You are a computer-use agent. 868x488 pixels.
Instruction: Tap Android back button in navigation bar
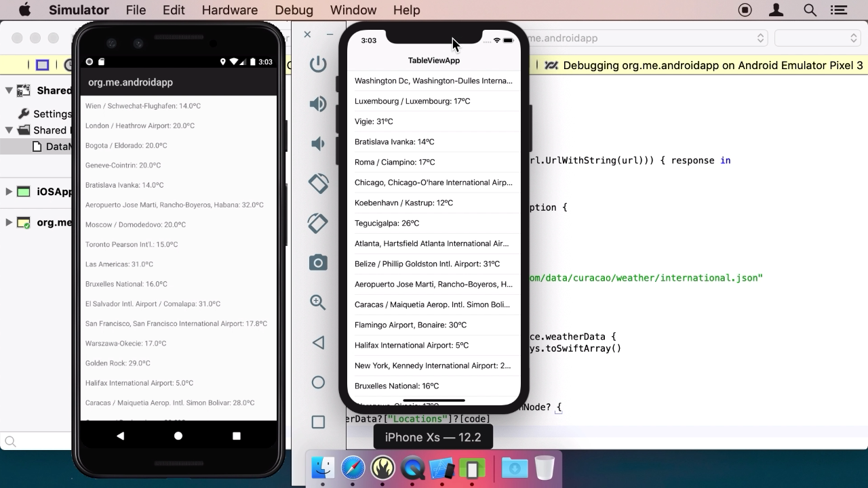pos(120,436)
